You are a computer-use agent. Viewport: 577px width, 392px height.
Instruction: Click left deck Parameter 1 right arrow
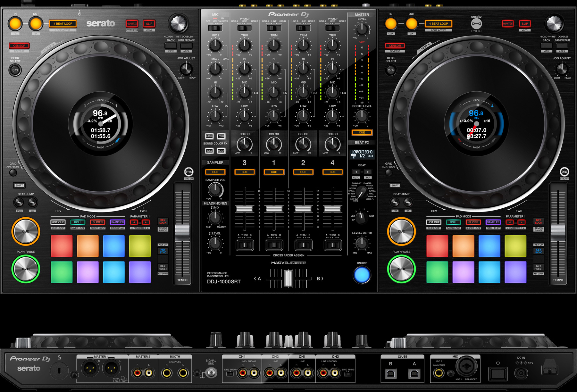coord(146,222)
